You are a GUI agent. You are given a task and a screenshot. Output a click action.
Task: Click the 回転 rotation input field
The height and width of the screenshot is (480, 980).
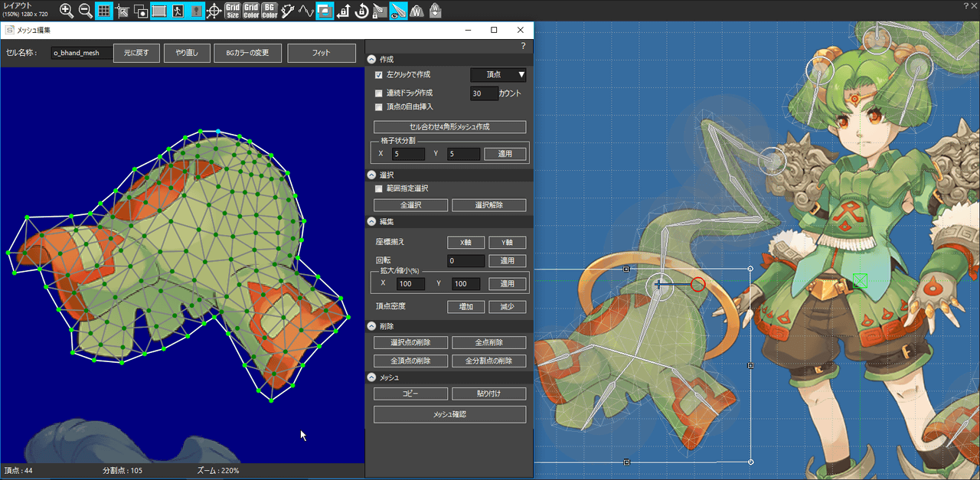465,261
